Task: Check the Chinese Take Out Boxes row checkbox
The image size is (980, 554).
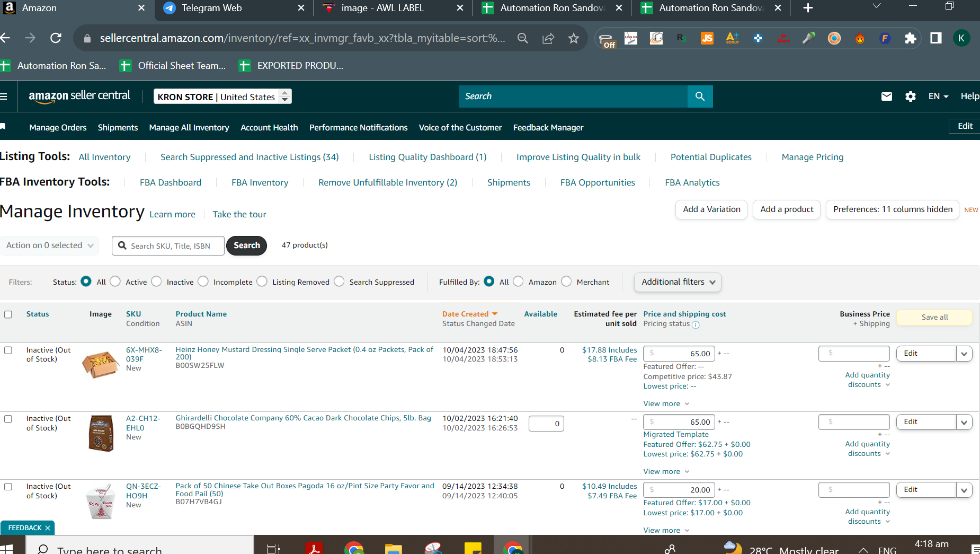Action: (x=8, y=487)
